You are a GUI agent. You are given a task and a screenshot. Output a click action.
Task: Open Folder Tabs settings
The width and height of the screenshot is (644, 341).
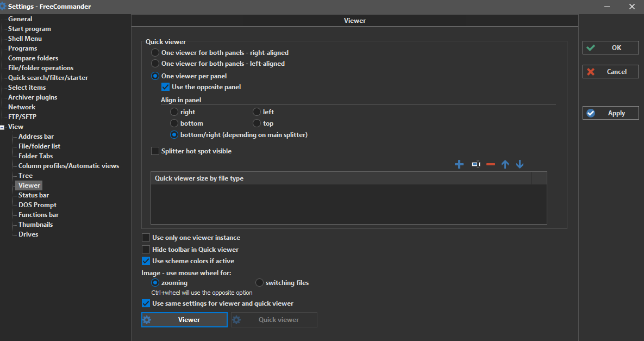click(36, 156)
